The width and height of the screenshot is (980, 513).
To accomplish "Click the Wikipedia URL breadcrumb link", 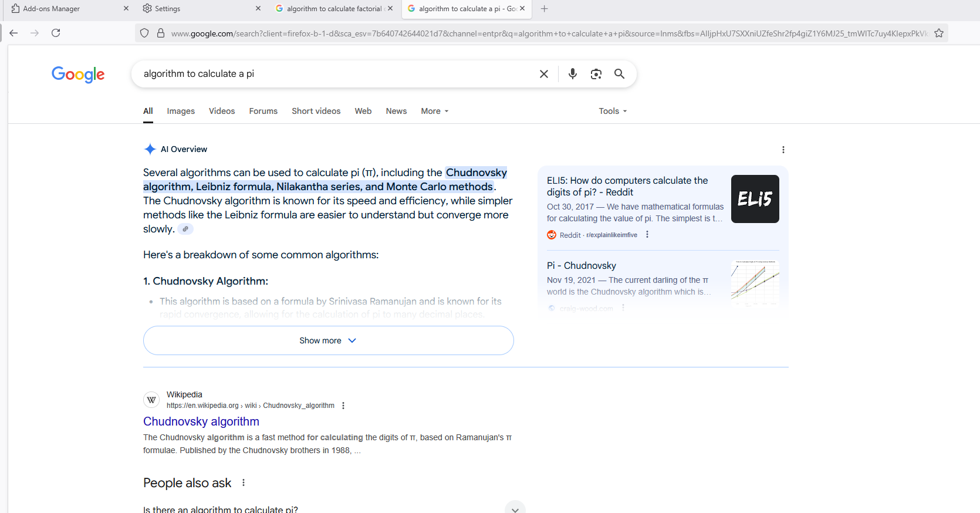I will (x=251, y=406).
